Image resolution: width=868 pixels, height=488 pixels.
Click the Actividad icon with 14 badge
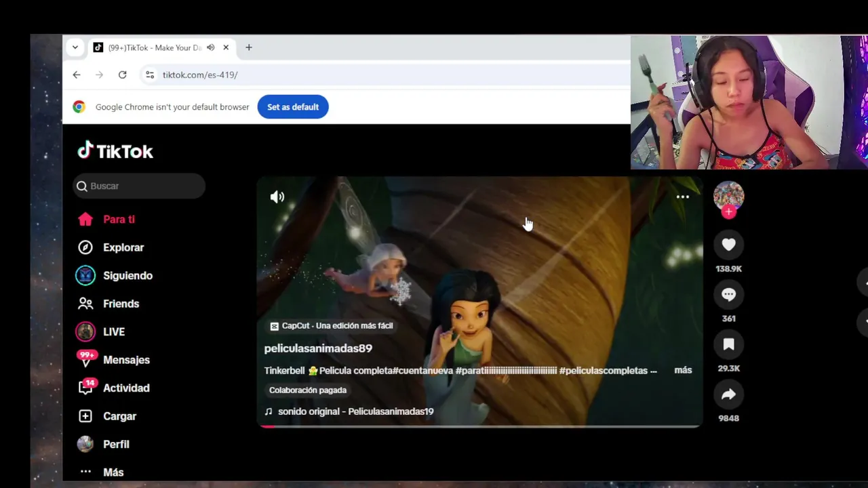[x=86, y=388]
